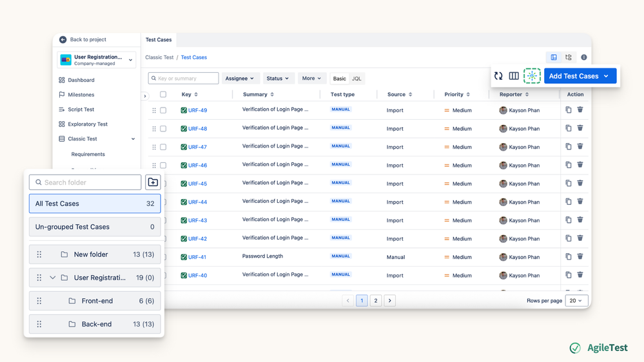Delete test case URF-40 with trash icon
Viewport: 644px width, 362px height.
click(x=580, y=274)
